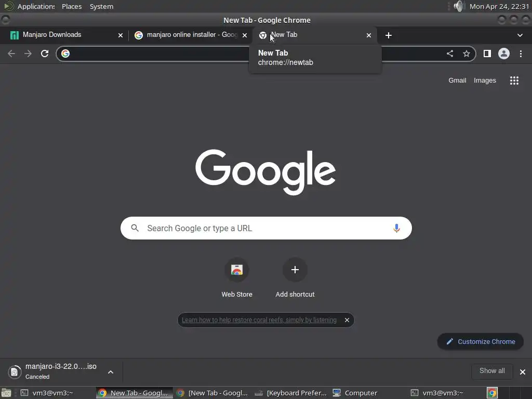The height and width of the screenshot is (399, 532).
Task: Share this page via share icon
Action: pos(450,54)
